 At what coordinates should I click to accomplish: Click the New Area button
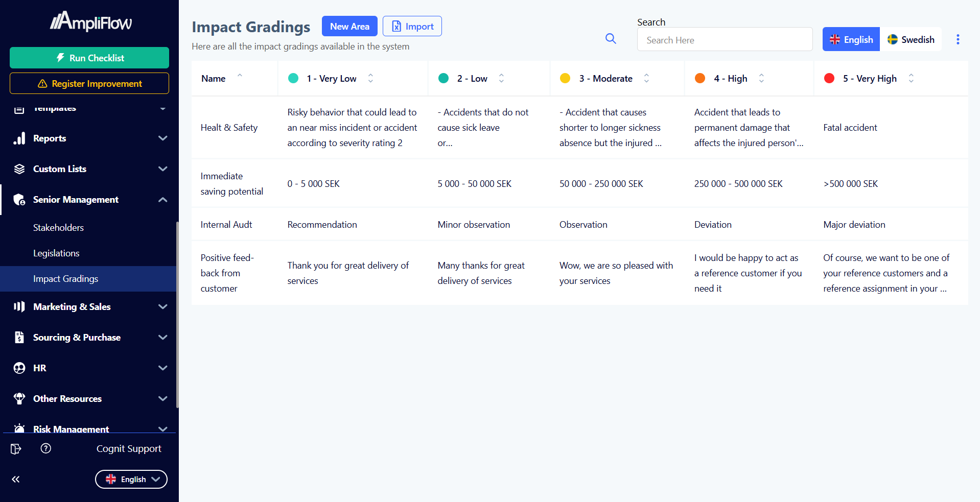pos(349,27)
